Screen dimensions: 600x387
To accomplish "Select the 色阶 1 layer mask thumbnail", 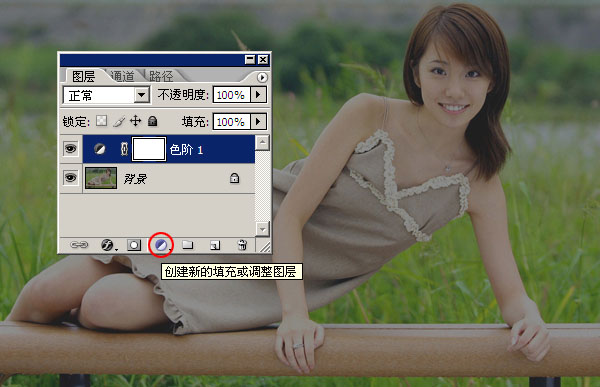I will click(x=149, y=149).
